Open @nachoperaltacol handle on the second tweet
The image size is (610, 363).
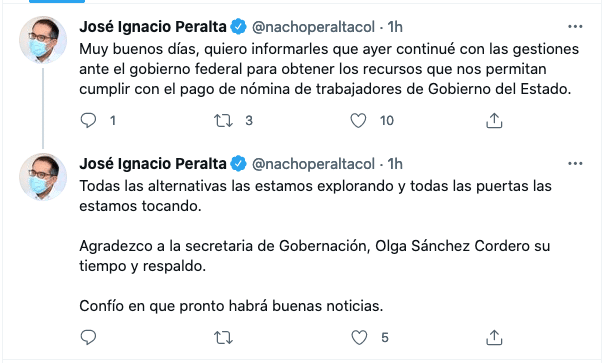pyautogui.click(x=314, y=164)
